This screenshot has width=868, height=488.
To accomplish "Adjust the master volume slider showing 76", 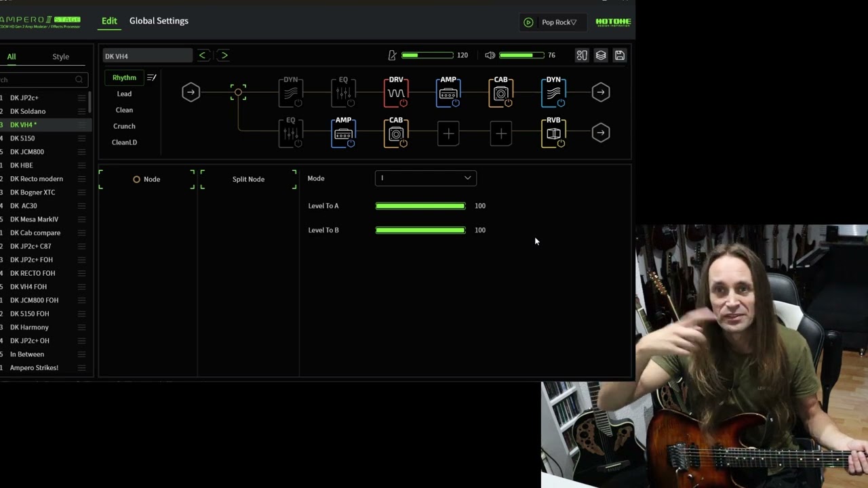I will [x=521, y=56].
